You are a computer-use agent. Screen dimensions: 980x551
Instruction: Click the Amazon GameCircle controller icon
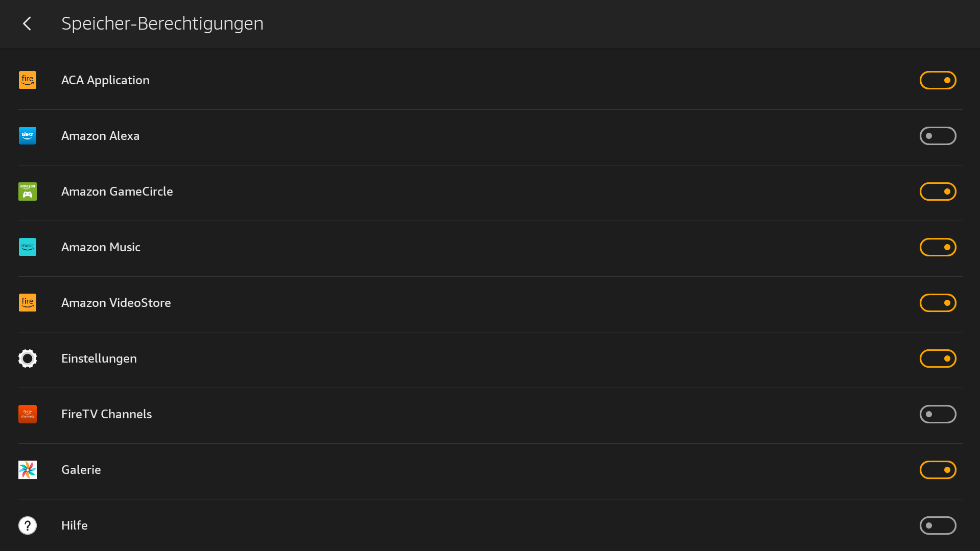[x=28, y=191]
